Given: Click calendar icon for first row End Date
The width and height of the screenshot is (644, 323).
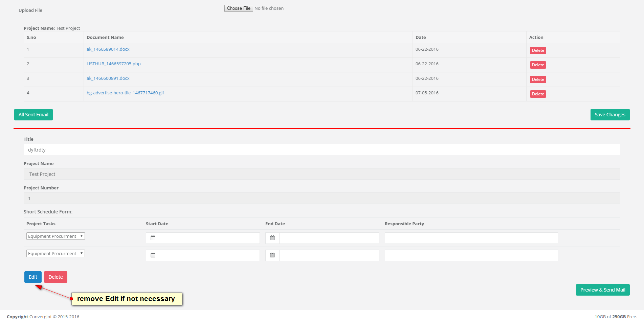Looking at the screenshot, I should pyautogui.click(x=272, y=238).
